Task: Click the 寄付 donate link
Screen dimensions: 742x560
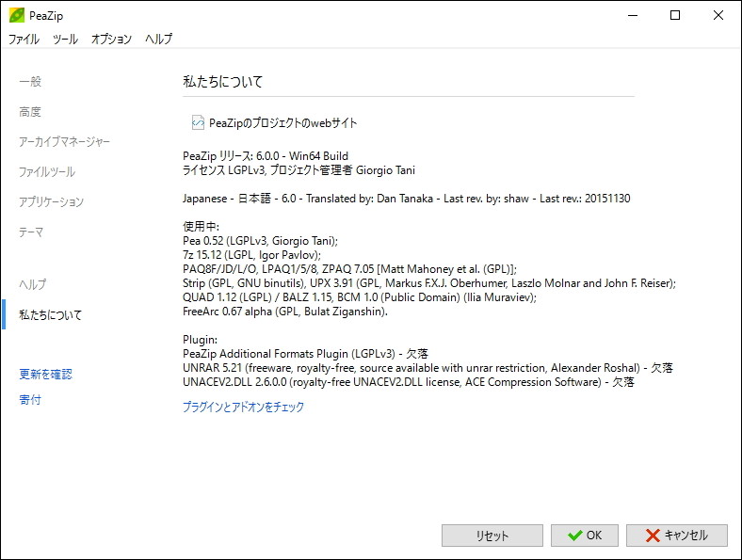Action: (x=30, y=400)
